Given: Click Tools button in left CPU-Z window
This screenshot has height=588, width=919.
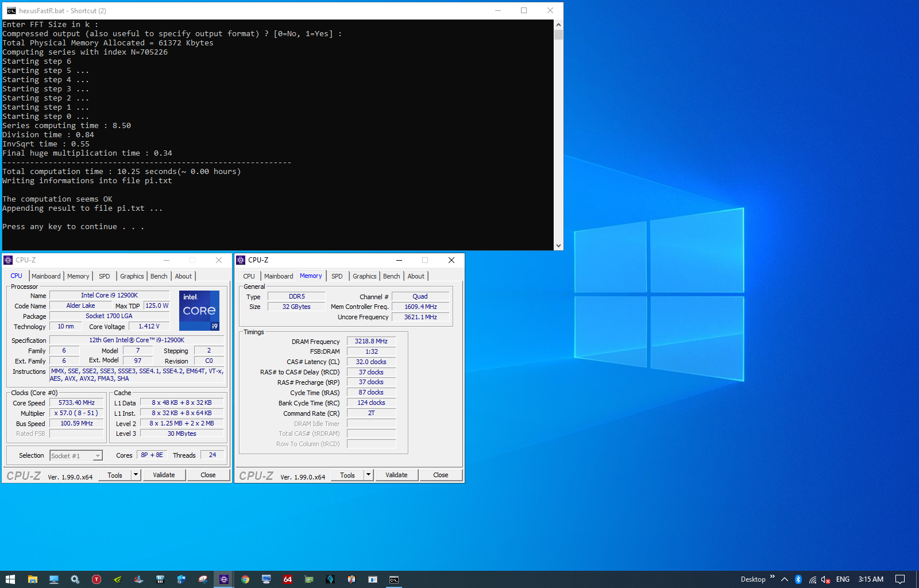Looking at the screenshot, I should 115,475.
